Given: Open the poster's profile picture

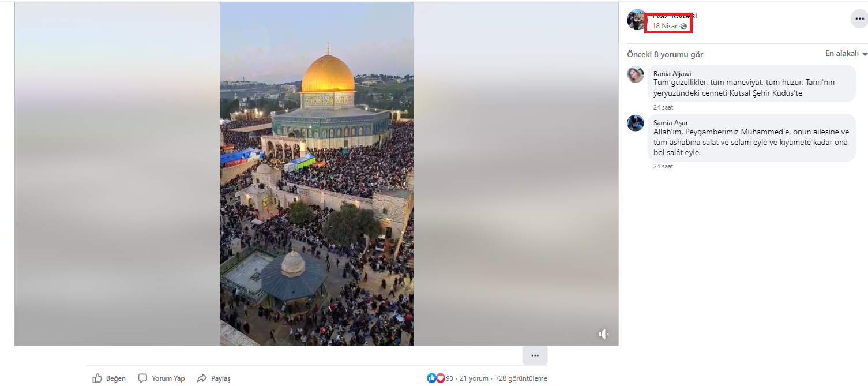Looking at the screenshot, I should [637, 20].
